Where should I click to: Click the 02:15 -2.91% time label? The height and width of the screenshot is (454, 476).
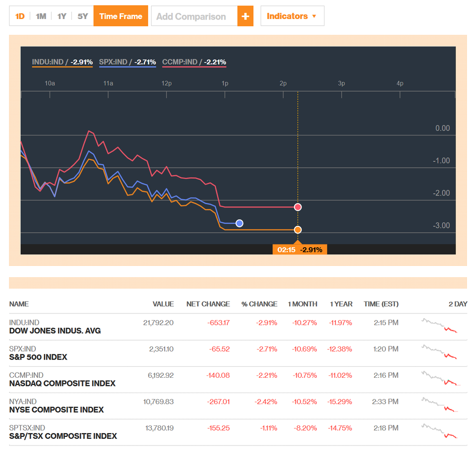pyautogui.click(x=300, y=250)
